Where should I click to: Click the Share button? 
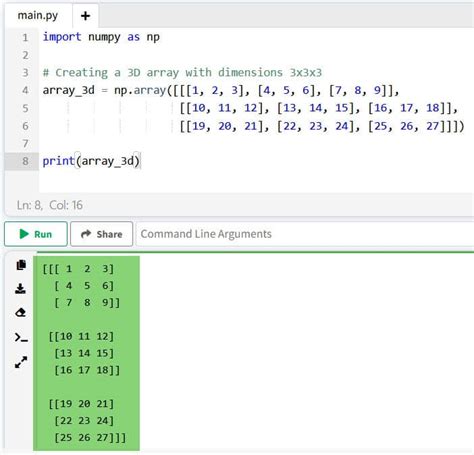102,234
